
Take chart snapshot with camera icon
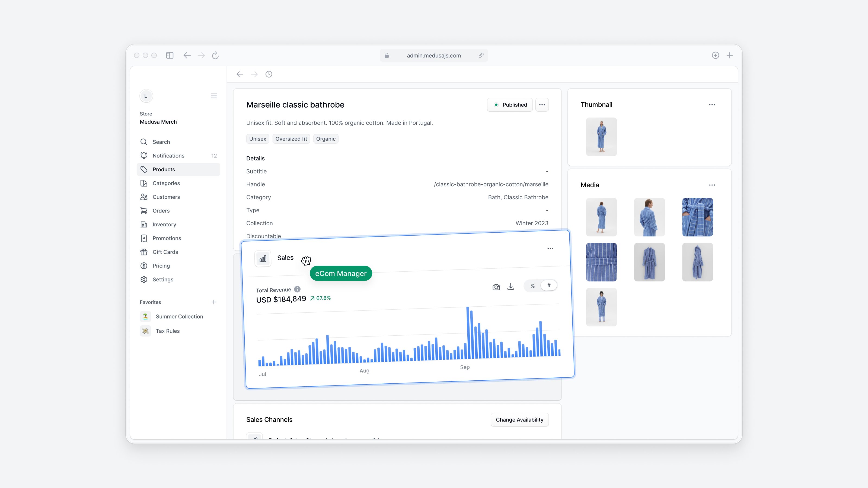coord(496,287)
